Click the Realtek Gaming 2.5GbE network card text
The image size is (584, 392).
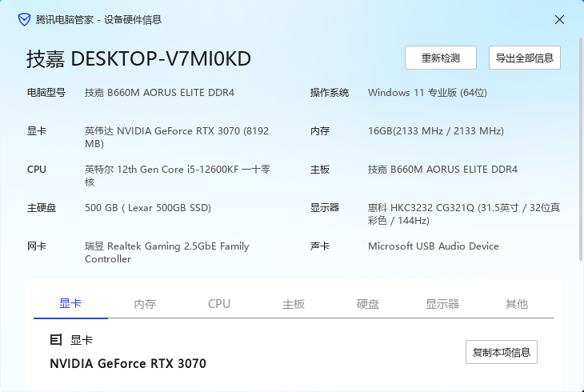click(x=166, y=252)
